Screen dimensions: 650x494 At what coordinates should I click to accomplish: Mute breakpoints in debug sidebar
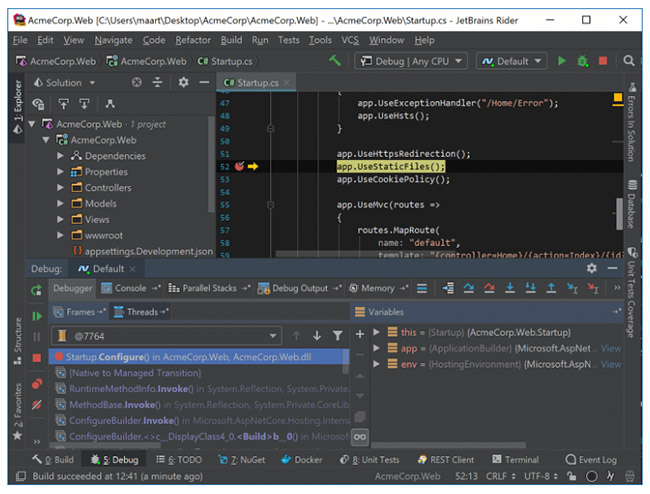click(x=37, y=404)
